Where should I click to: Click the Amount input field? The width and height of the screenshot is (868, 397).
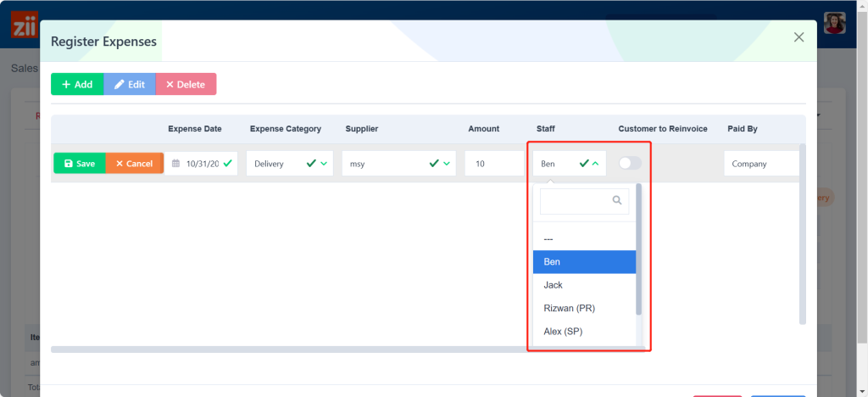click(493, 164)
